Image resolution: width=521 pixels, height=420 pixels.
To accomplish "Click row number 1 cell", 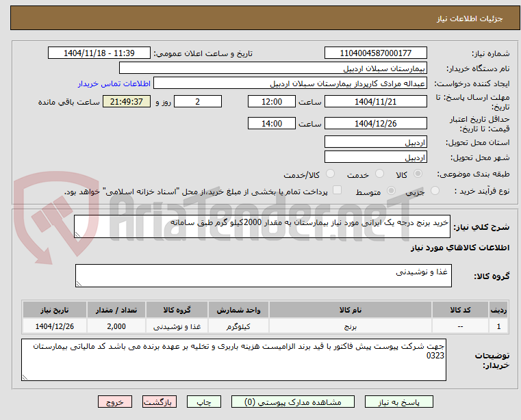I will [x=498, y=326].
